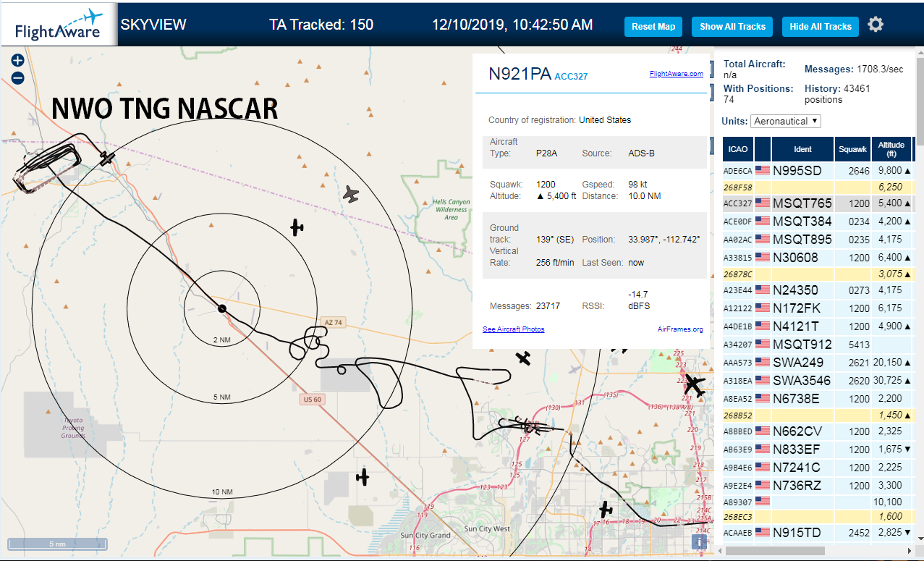924x561 pixels.
Task: Click the Reset Map button
Action: click(653, 27)
